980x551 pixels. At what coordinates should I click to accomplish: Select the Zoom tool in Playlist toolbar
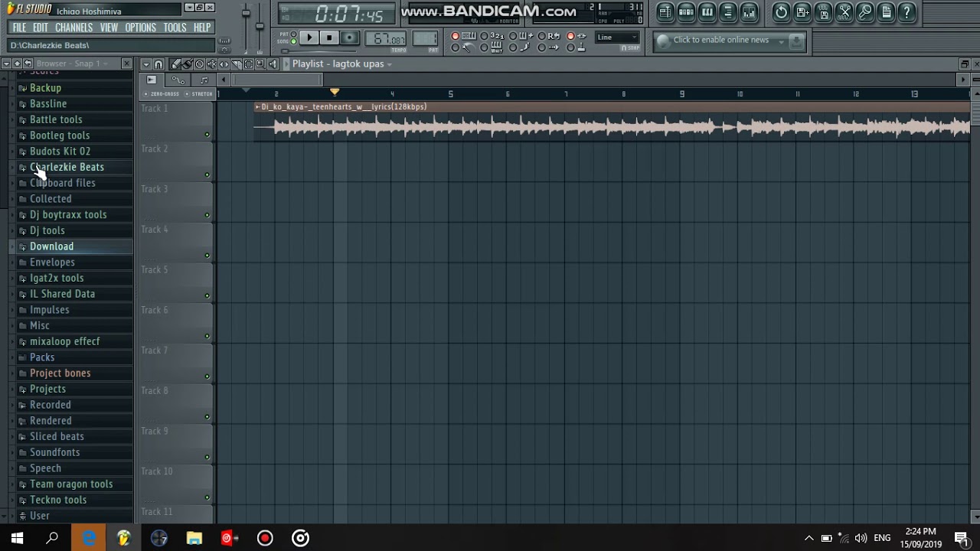[260, 64]
